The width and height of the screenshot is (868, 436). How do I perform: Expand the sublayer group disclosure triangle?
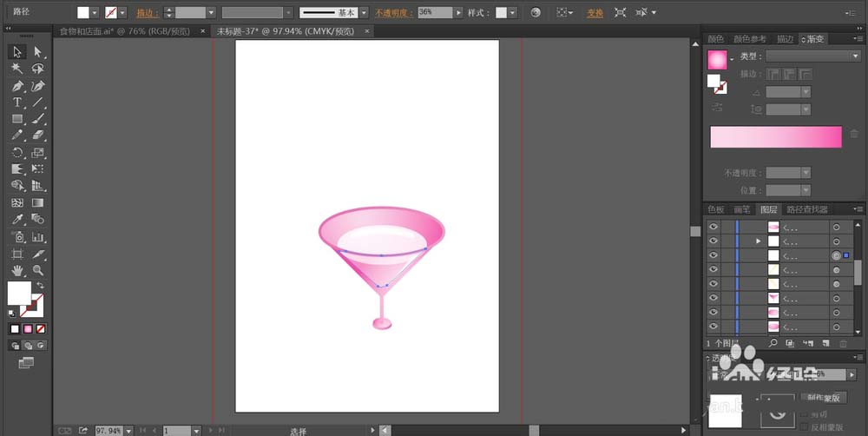point(759,241)
